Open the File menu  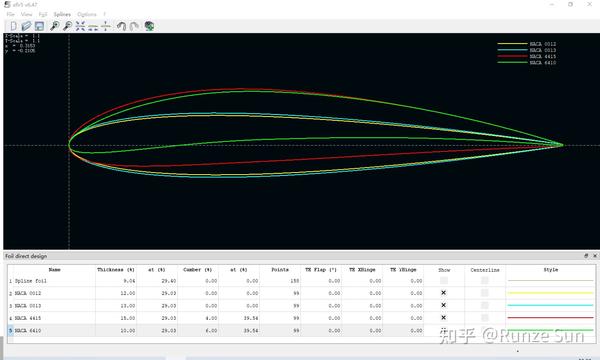10,14
